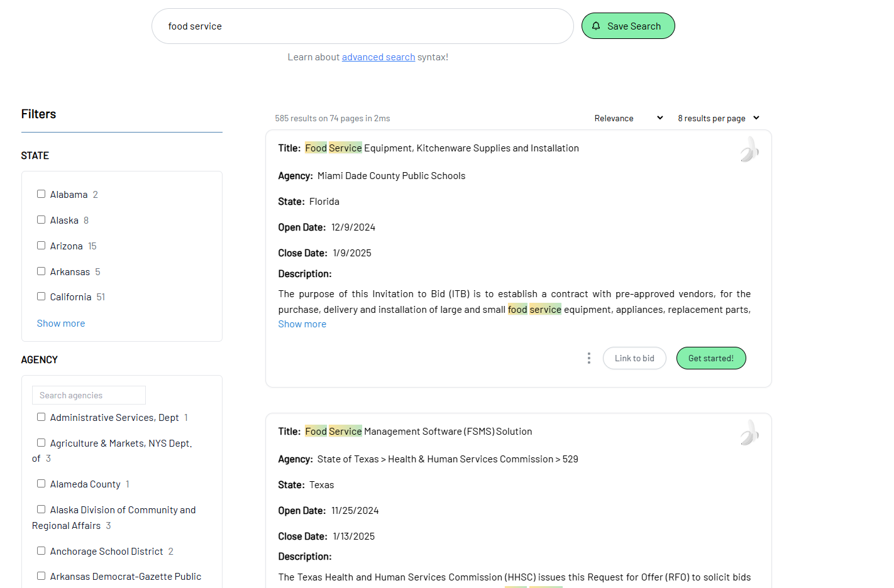Image resolution: width=894 pixels, height=588 pixels.
Task: Select the Alameda County agency checkbox
Action: (x=41, y=484)
